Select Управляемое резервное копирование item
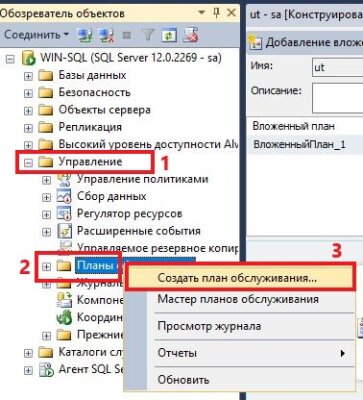 [158, 248]
